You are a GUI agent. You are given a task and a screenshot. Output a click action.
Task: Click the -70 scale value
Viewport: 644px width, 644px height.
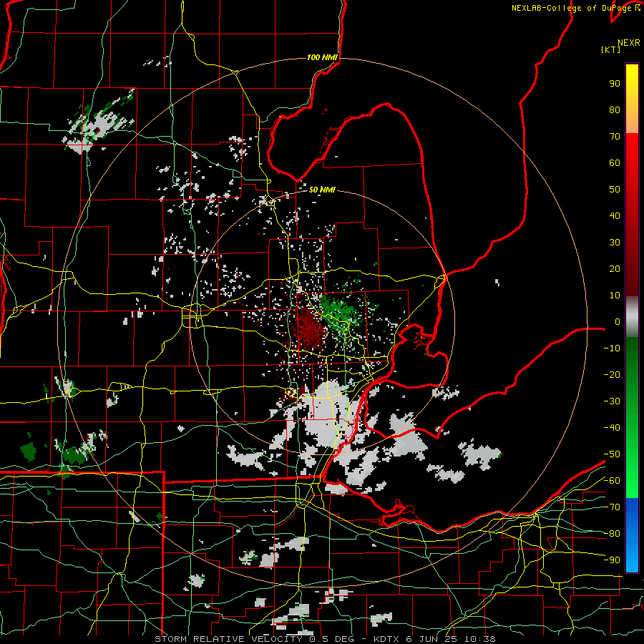[x=612, y=507]
